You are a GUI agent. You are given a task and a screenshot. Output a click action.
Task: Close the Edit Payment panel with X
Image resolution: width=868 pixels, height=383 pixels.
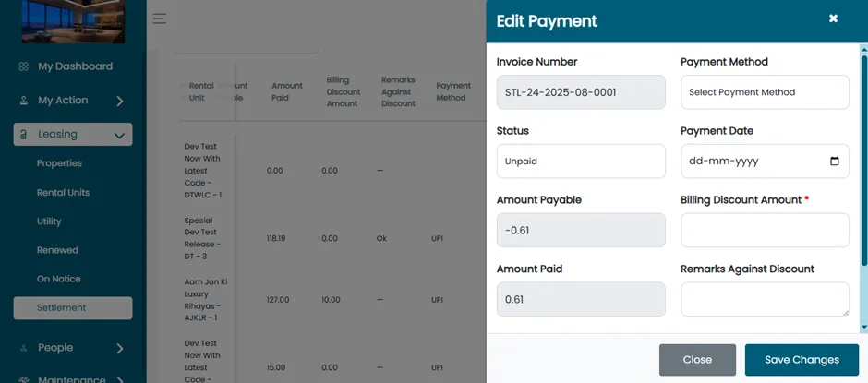[x=833, y=18]
